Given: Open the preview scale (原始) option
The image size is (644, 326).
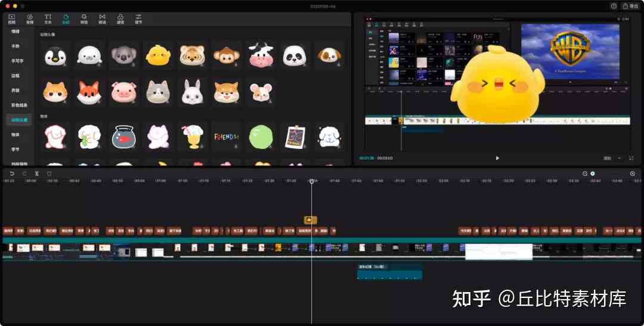Looking at the screenshot, I should pyautogui.click(x=607, y=158).
